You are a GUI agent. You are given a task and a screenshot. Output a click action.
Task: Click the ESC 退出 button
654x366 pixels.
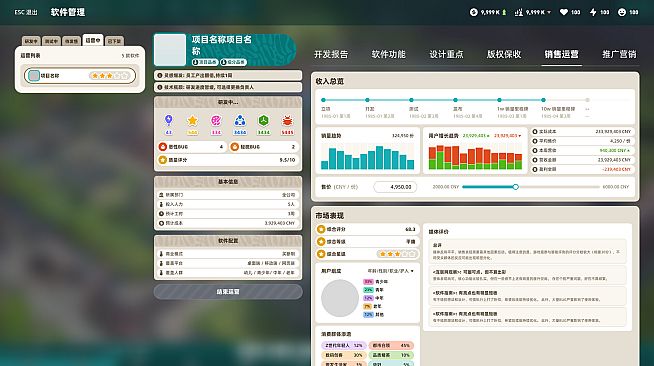[x=26, y=12]
